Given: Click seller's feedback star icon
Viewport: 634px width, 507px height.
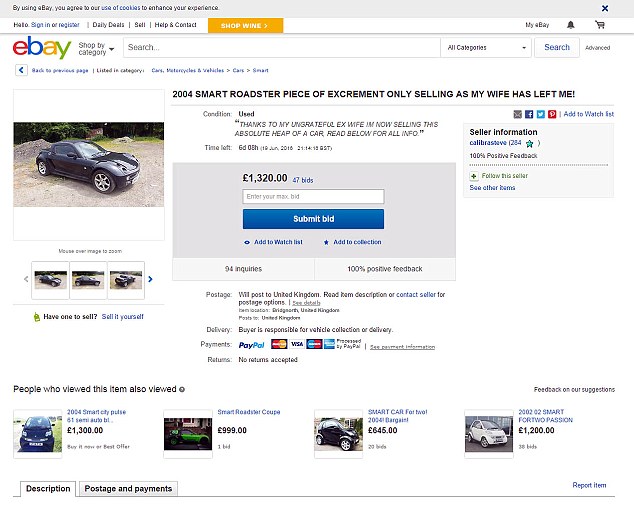Looking at the screenshot, I should pyautogui.click(x=529, y=143).
